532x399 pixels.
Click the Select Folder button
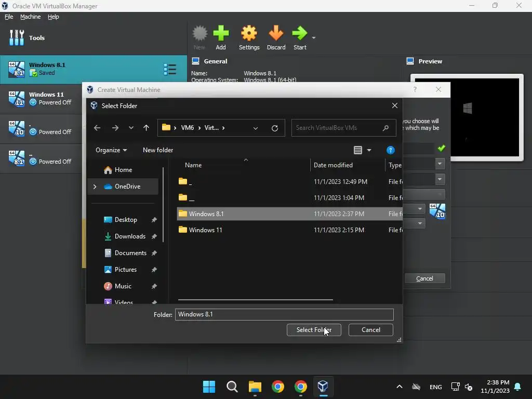tap(314, 330)
